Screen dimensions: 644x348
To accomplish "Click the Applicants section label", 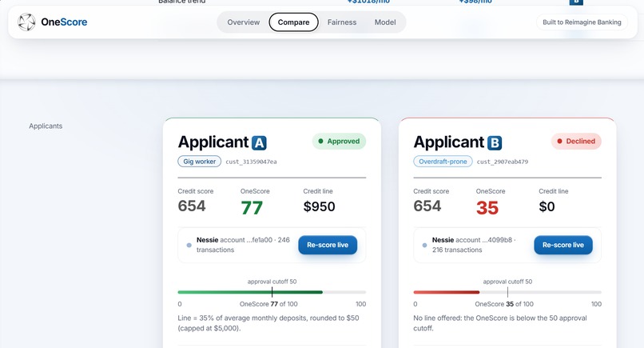I will [46, 126].
